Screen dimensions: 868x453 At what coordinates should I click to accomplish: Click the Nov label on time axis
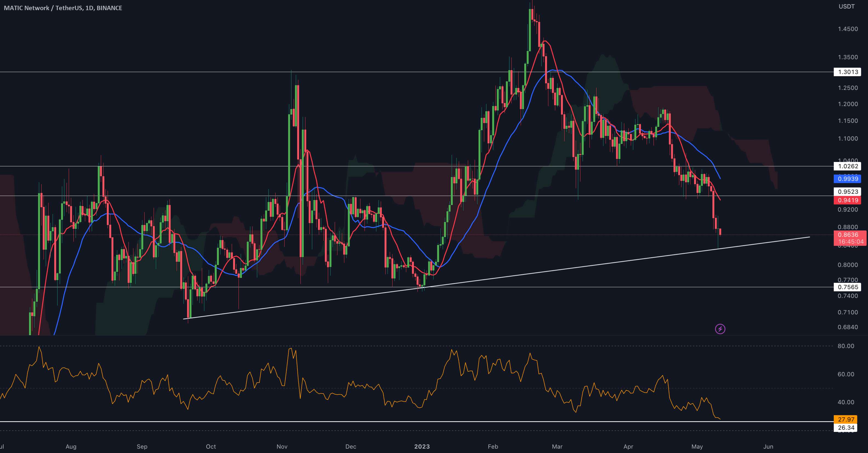click(282, 447)
